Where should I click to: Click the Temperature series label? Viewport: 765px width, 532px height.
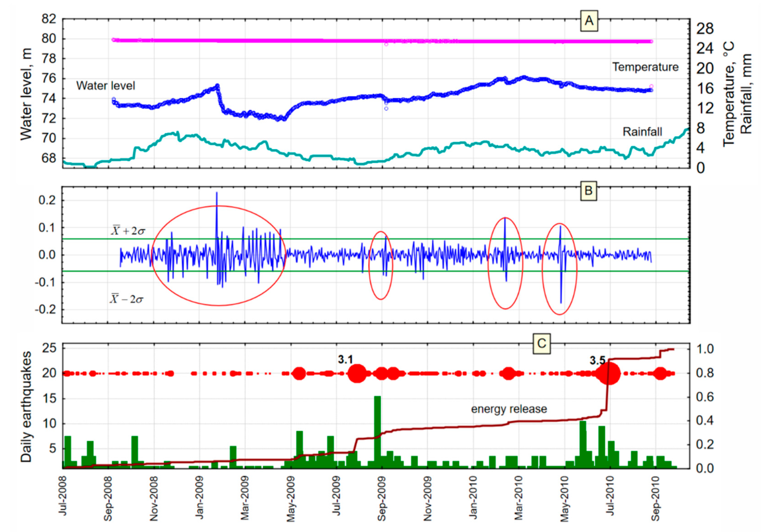click(x=645, y=67)
